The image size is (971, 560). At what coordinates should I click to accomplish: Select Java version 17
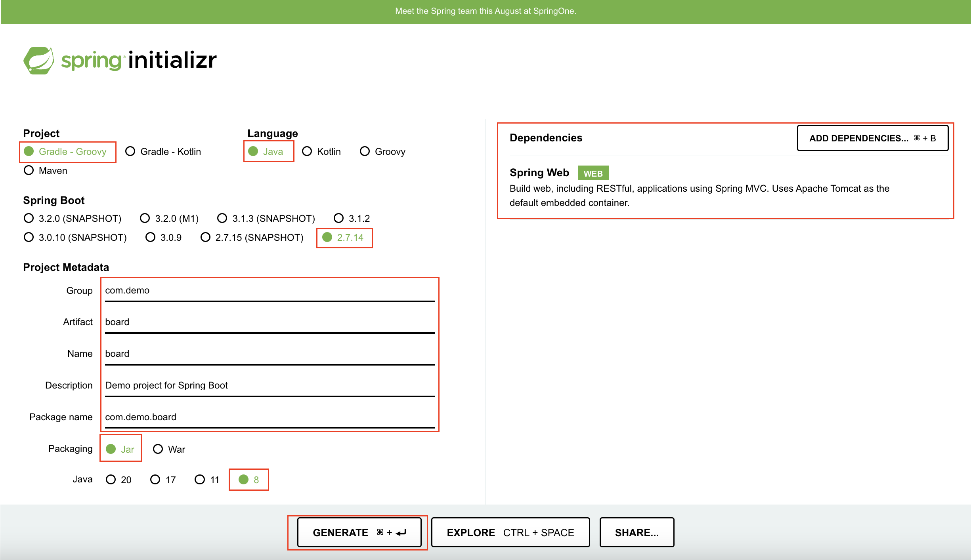[155, 480]
